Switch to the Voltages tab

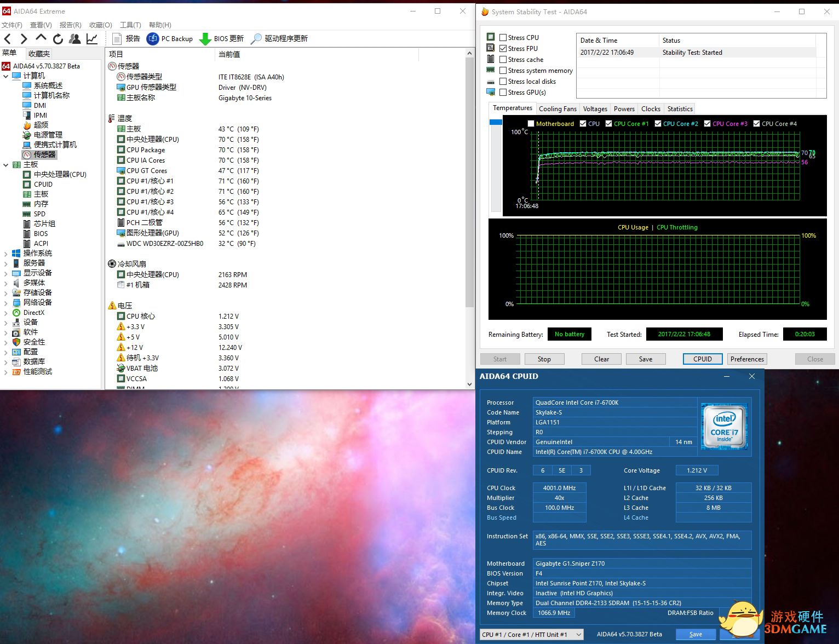595,109
